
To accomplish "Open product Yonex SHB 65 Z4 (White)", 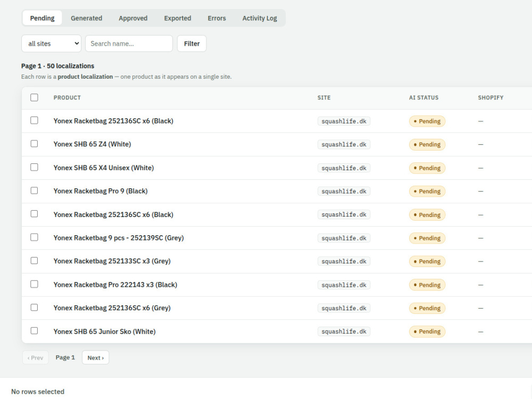I will click(x=92, y=144).
